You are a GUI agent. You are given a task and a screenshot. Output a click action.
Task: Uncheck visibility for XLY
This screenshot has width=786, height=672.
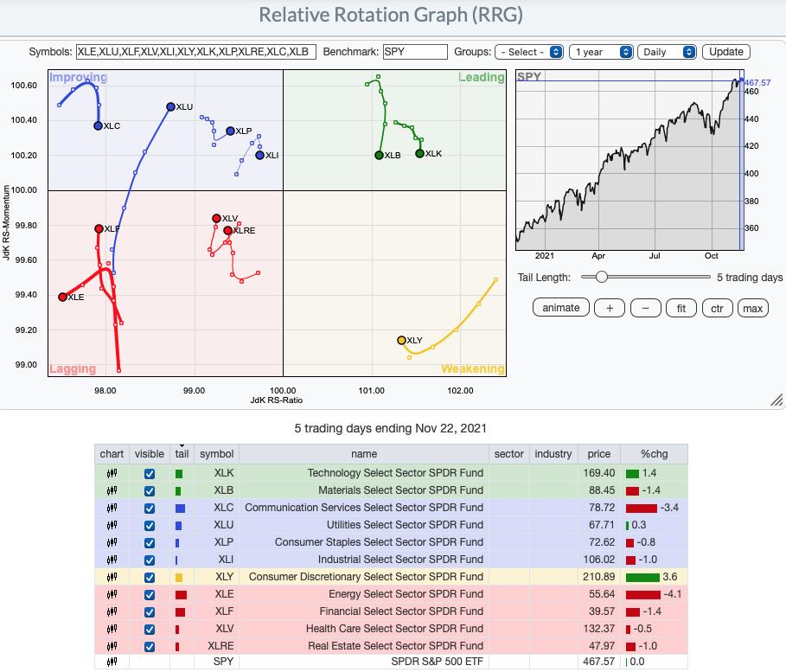[x=150, y=577]
